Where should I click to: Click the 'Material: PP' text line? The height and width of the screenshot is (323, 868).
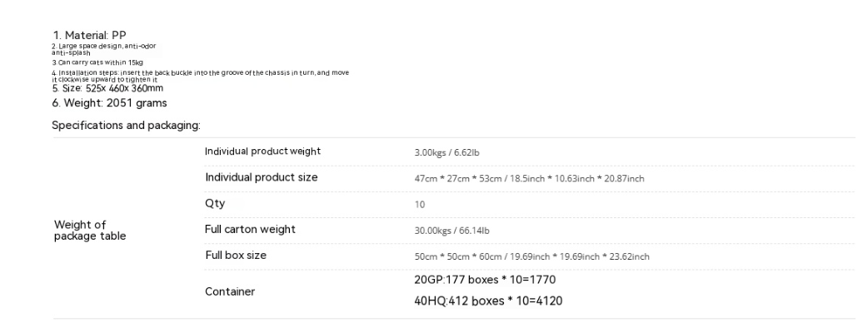(x=90, y=36)
